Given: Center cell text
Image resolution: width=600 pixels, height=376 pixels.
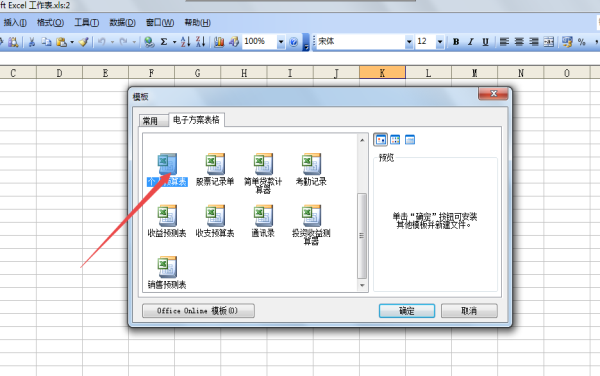Looking at the screenshot, I should tap(519, 42).
